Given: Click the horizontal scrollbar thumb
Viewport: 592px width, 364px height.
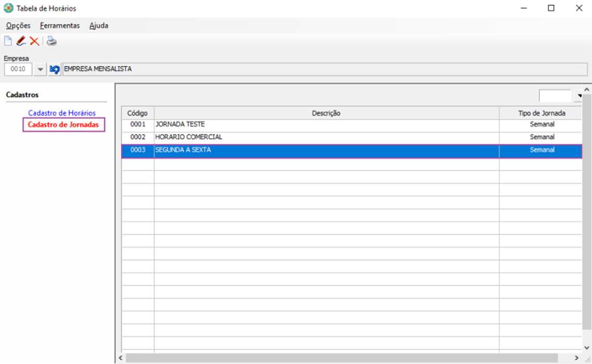Looking at the screenshot, I should [x=342, y=358].
